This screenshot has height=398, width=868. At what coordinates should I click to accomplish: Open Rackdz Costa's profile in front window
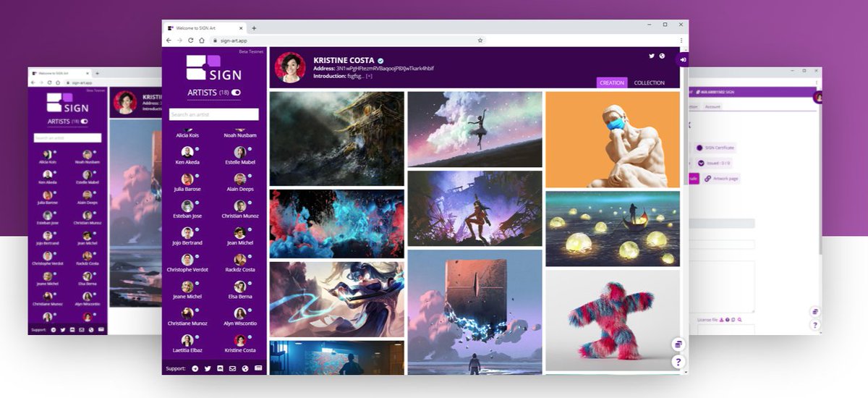[x=240, y=264]
